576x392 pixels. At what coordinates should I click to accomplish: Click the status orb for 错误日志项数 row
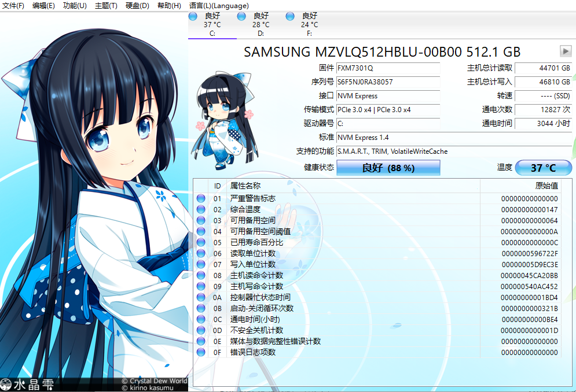[201, 352]
